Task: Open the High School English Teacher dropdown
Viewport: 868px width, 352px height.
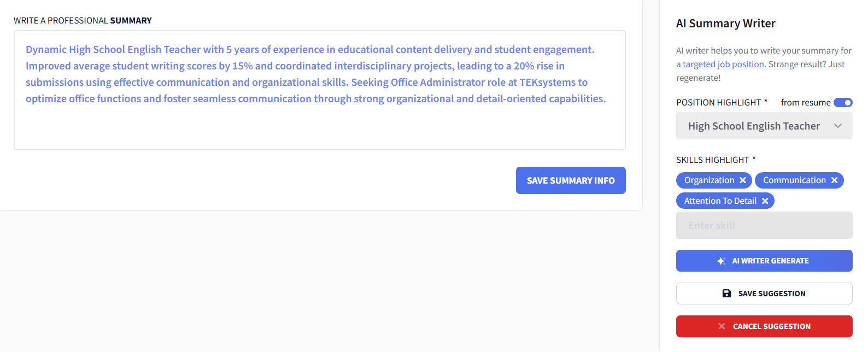Action: coord(764,126)
